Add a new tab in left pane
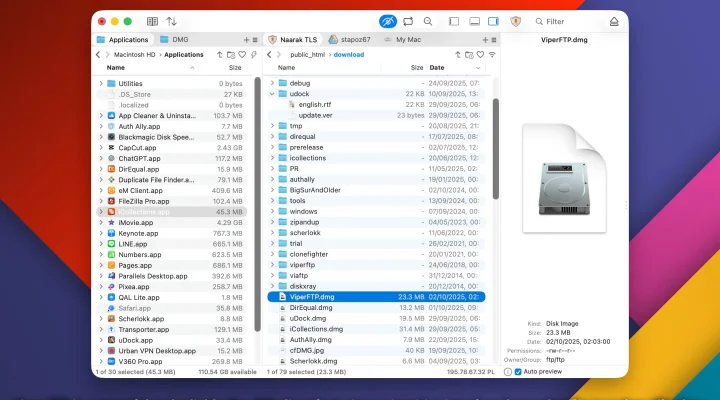The height and width of the screenshot is (400, 720). pos(246,40)
